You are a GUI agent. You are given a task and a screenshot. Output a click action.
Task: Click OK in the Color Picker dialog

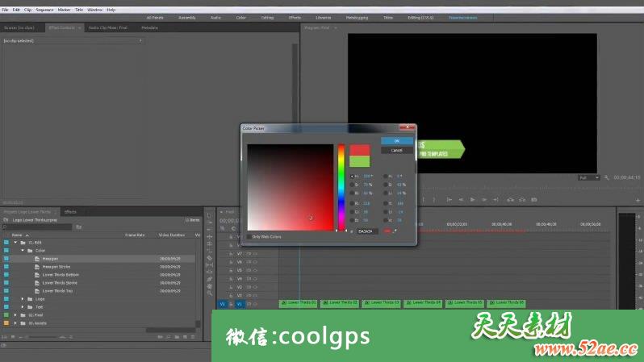pyautogui.click(x=396, y=141)
